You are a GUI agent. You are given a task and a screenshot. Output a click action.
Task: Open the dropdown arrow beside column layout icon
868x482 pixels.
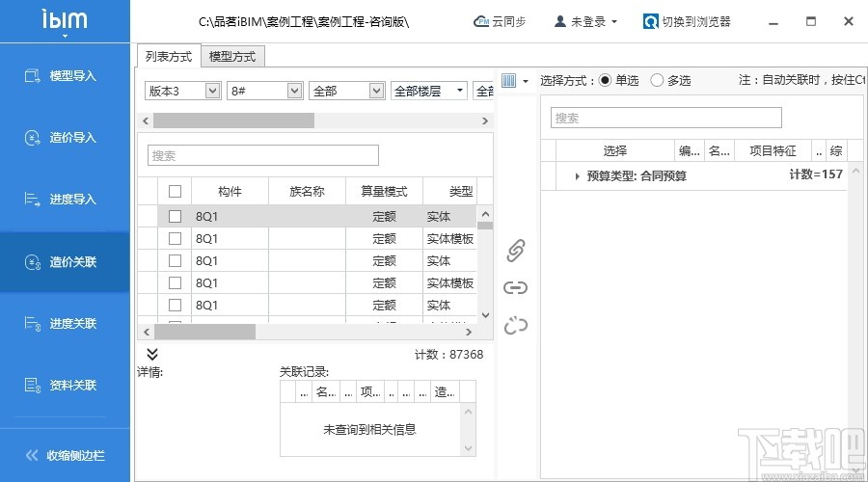pos(526,81)
